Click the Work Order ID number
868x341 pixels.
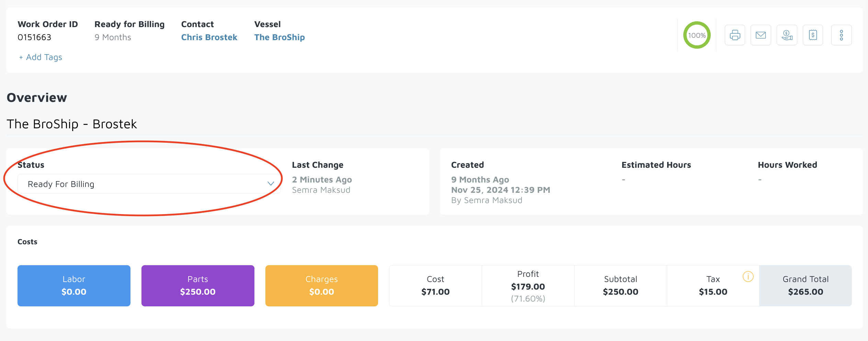pyautogui.click(x=34, y=37)
